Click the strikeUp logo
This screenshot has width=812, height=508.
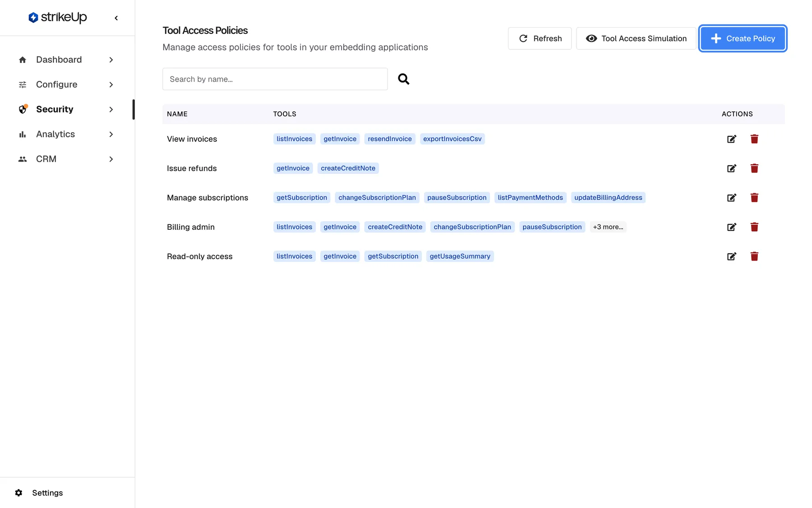click(57, 18)
